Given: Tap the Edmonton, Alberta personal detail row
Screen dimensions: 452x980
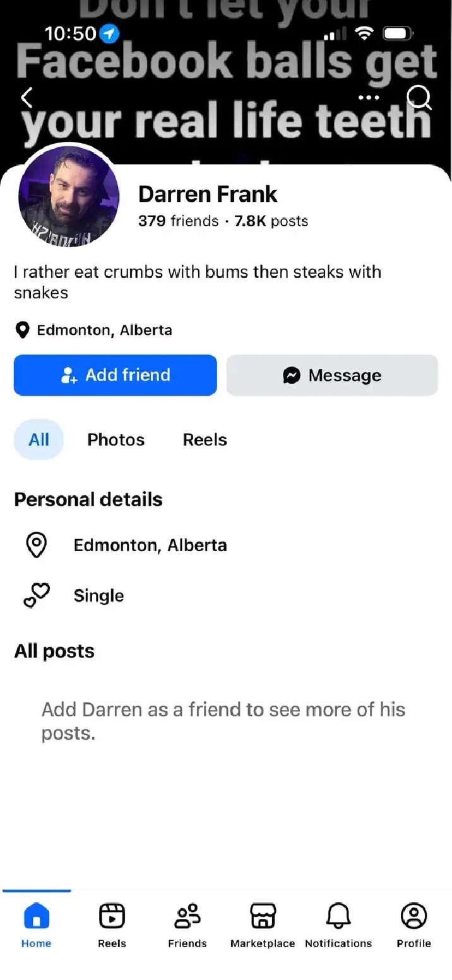Looking at the screenshot, I should pyautogui.click(x=150, y=545).
